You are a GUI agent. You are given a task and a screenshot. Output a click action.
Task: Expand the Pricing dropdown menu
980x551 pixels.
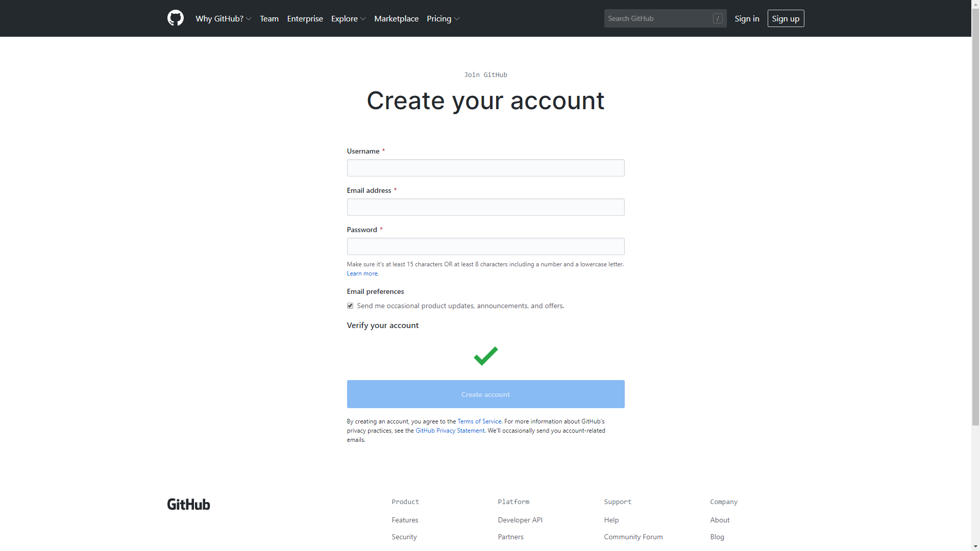(443, 18)
